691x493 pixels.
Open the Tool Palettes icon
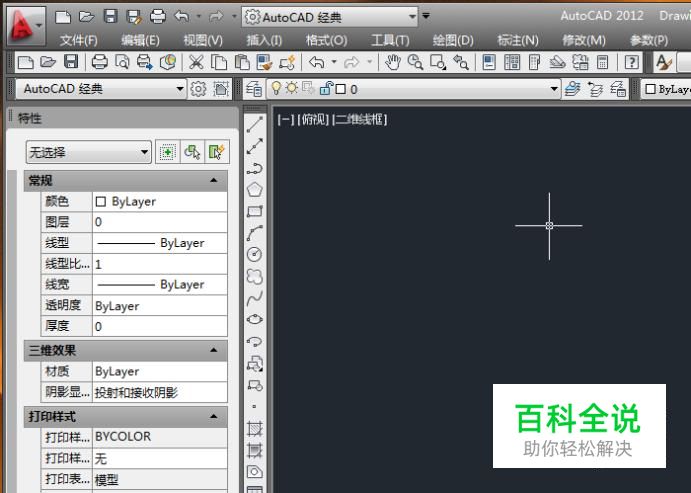click(534, 62)
